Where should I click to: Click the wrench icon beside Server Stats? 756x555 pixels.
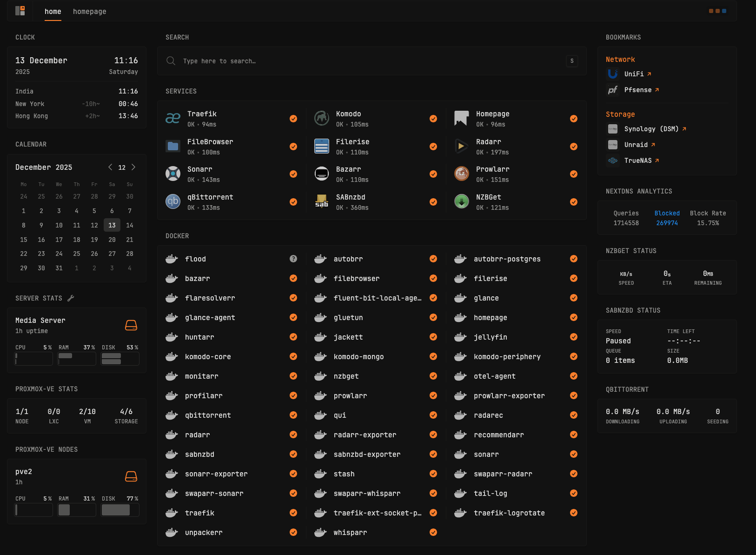coord(71,298)
